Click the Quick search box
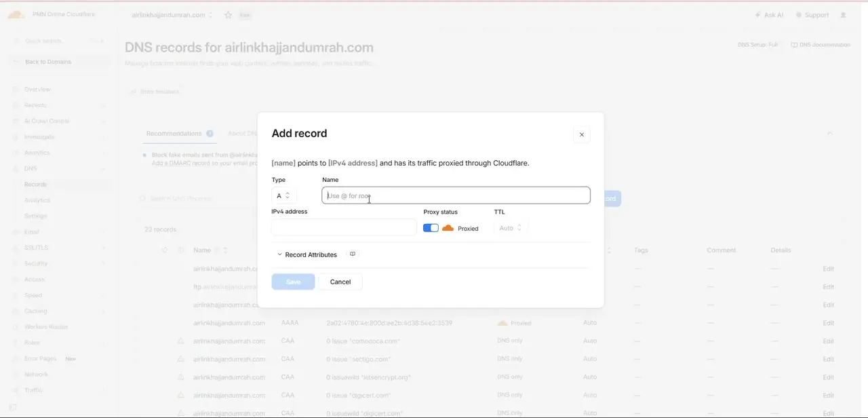This screenshot has height=418, width=868. pos(59,41)
